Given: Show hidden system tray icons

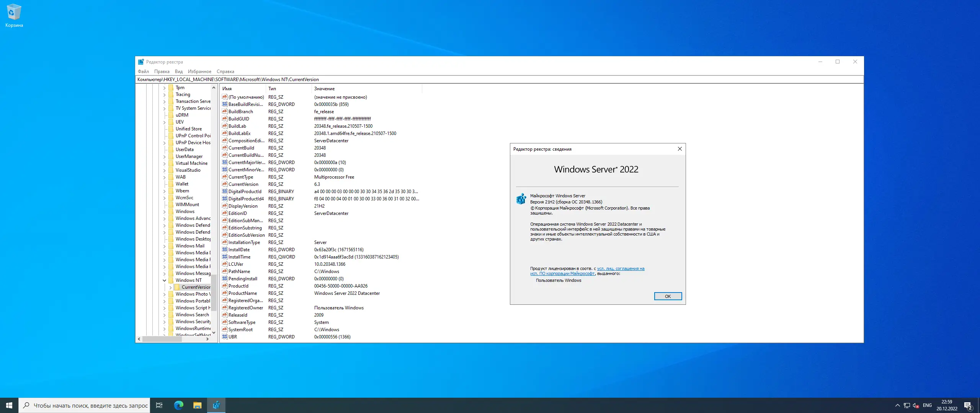Looking at the screenshot, I should pyautogui.click(x=897, y=405).
